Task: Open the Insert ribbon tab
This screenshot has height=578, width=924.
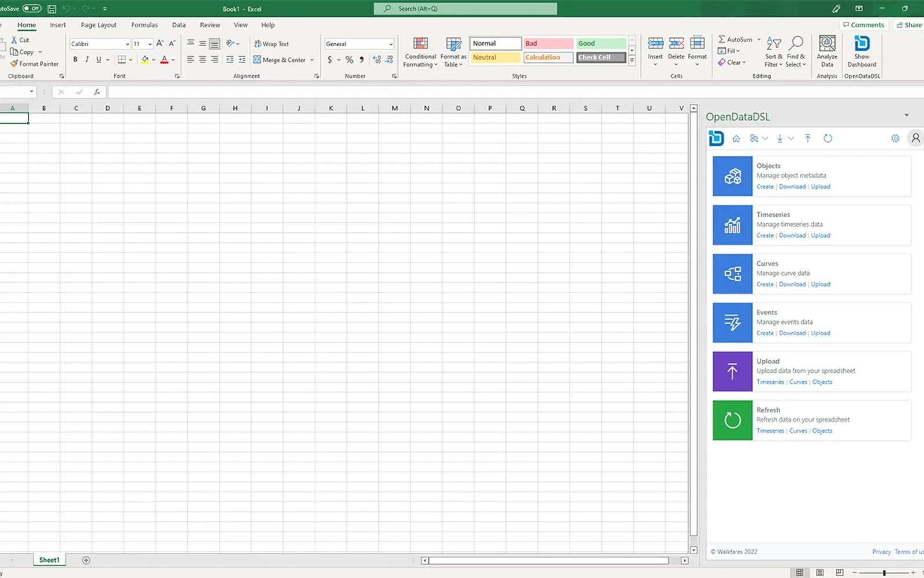Action: [x=58, y=25]
